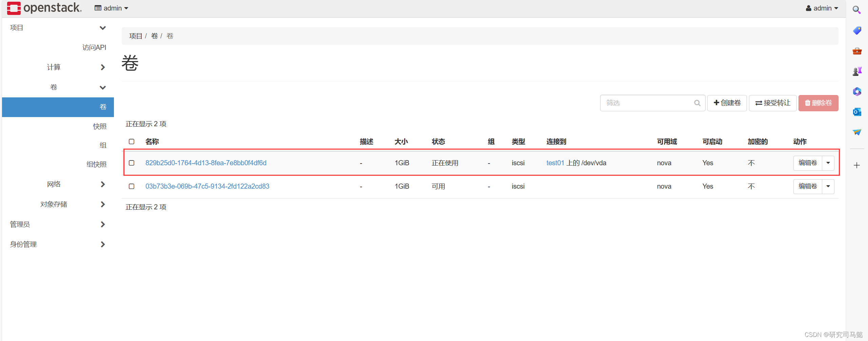Open volume link 829b25d0-1764-4d13-8fea-7e8bb0f4df6d

tap(206, 163)
